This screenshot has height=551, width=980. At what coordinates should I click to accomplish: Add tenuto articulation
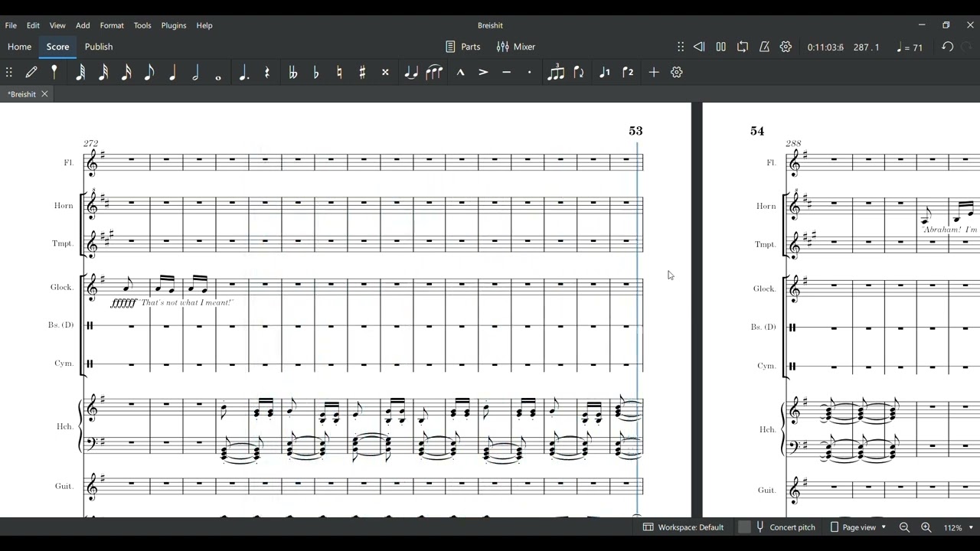point(506,72)
